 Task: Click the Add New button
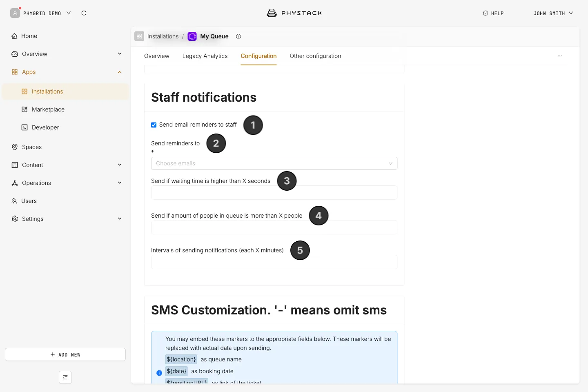click(x=65, y=354)
